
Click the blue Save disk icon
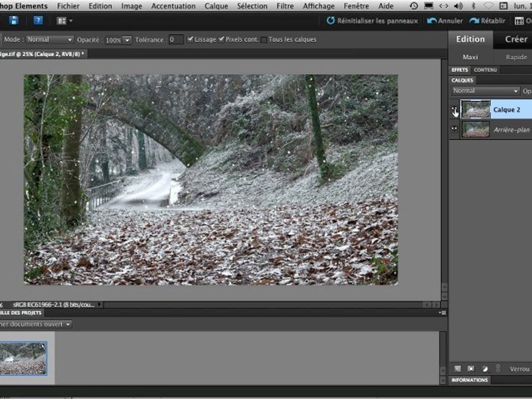[x=13, y=21]
